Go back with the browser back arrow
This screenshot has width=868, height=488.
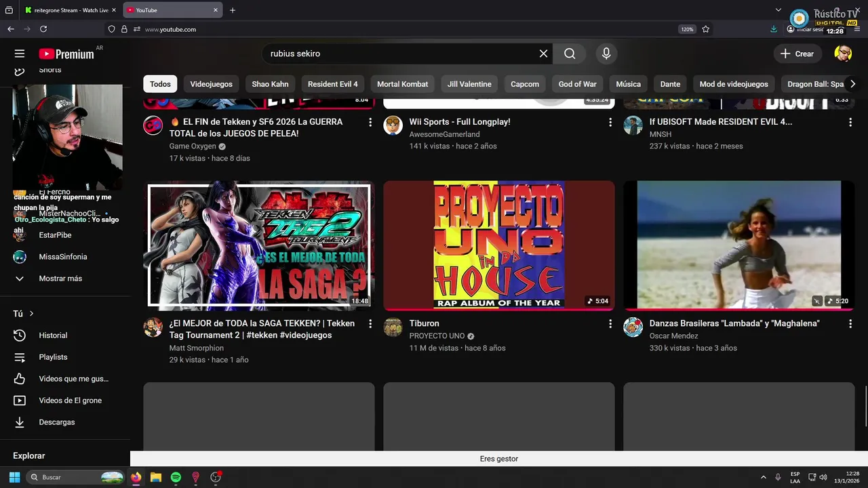[10, 29]
